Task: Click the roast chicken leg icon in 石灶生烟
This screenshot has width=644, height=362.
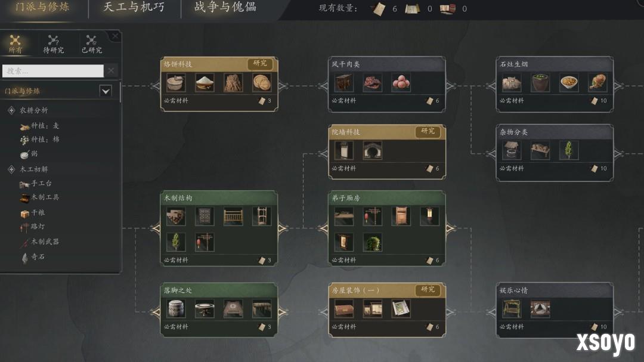Action: (x=597, y=82)
